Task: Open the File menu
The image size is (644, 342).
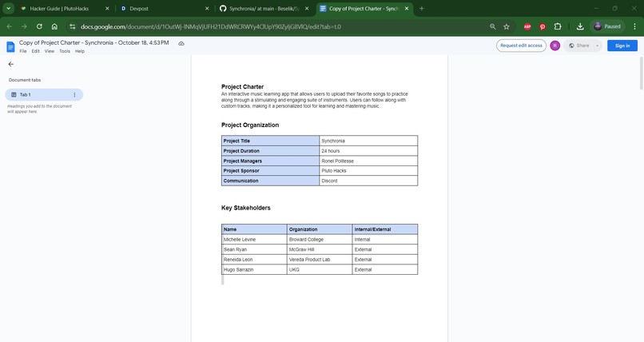Action: (x=23, y=51)
